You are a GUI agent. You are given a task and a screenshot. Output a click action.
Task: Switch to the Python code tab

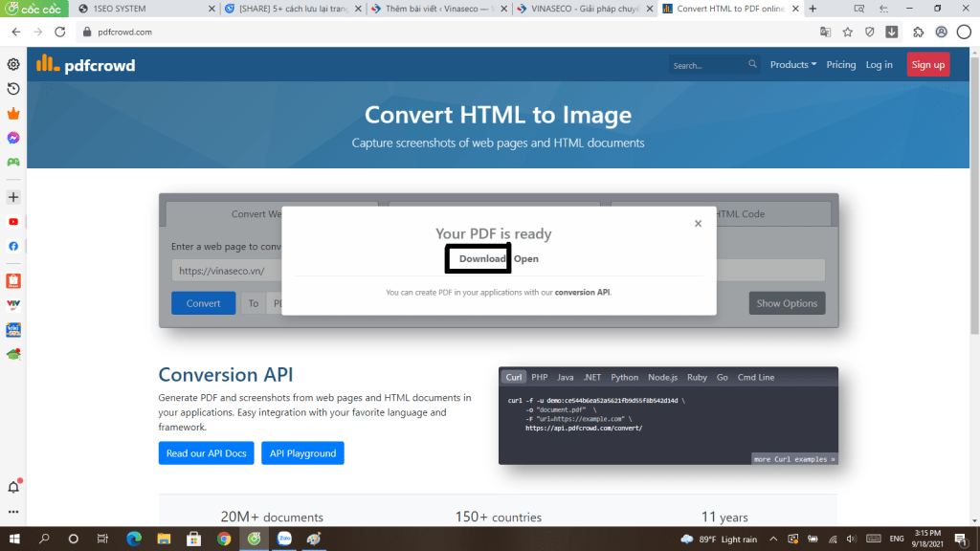(624, 377)
